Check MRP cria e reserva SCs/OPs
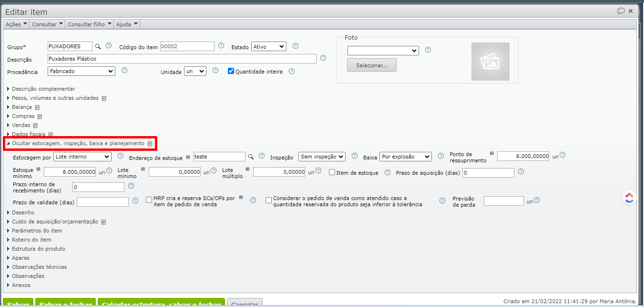This screenshot has width=644, height=307. pos(149,200)
